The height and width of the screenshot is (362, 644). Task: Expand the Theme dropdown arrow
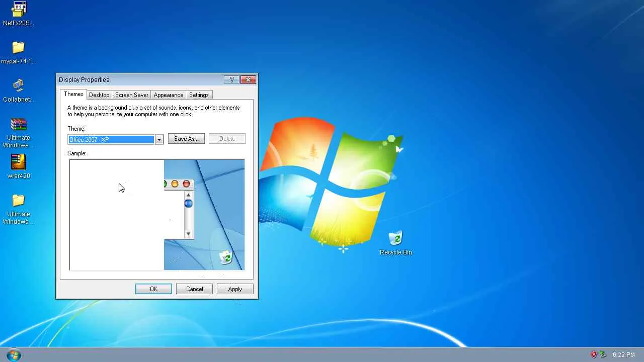click(x=159, y=139)
